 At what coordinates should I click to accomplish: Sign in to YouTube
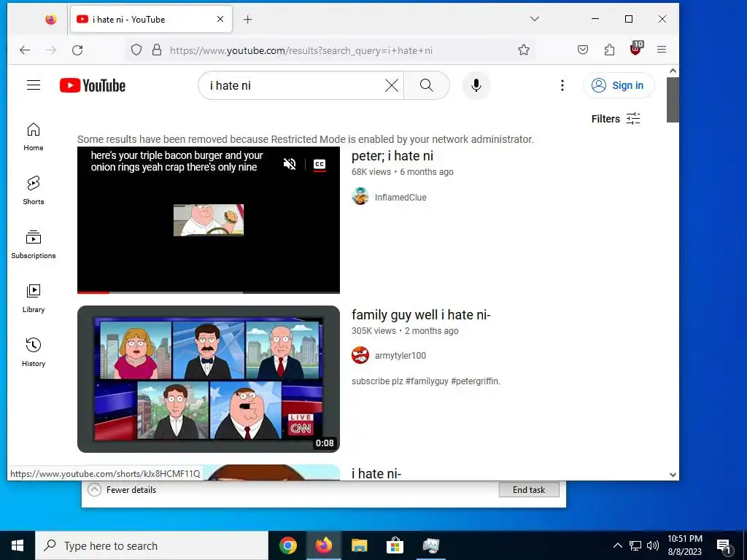619,85
